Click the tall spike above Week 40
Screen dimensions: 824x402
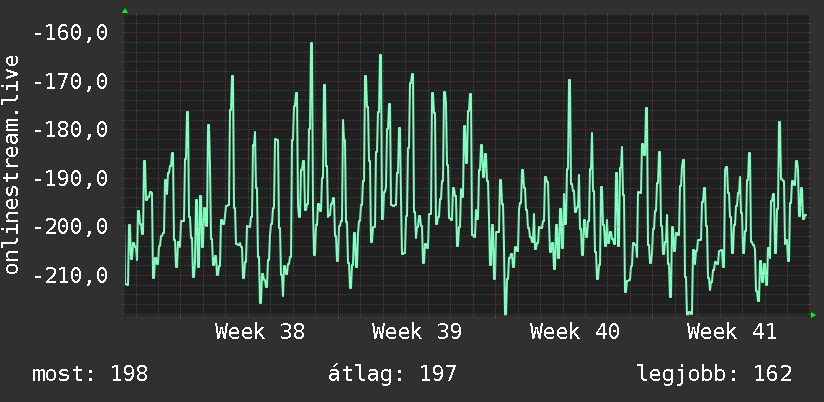pyautogui.click(x=569, y=81)
